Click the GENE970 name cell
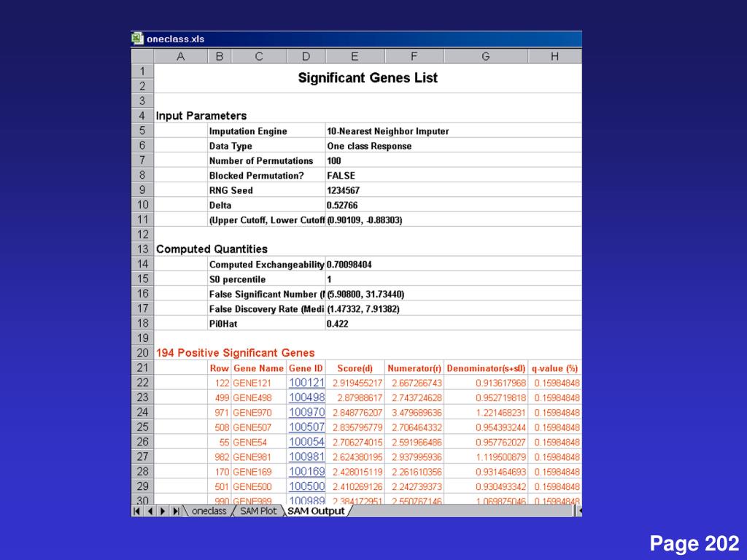 tap(259, 413)
